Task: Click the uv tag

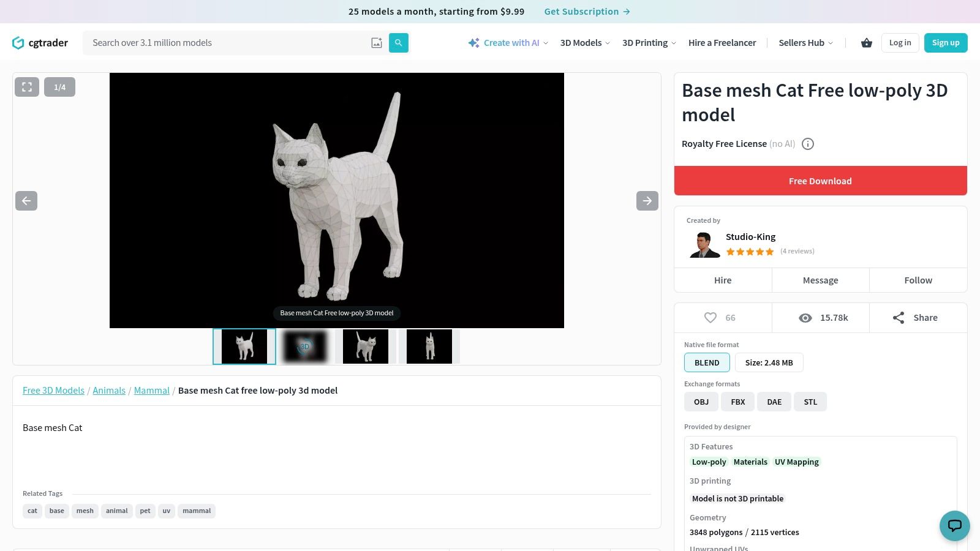Action: point(167,511)
